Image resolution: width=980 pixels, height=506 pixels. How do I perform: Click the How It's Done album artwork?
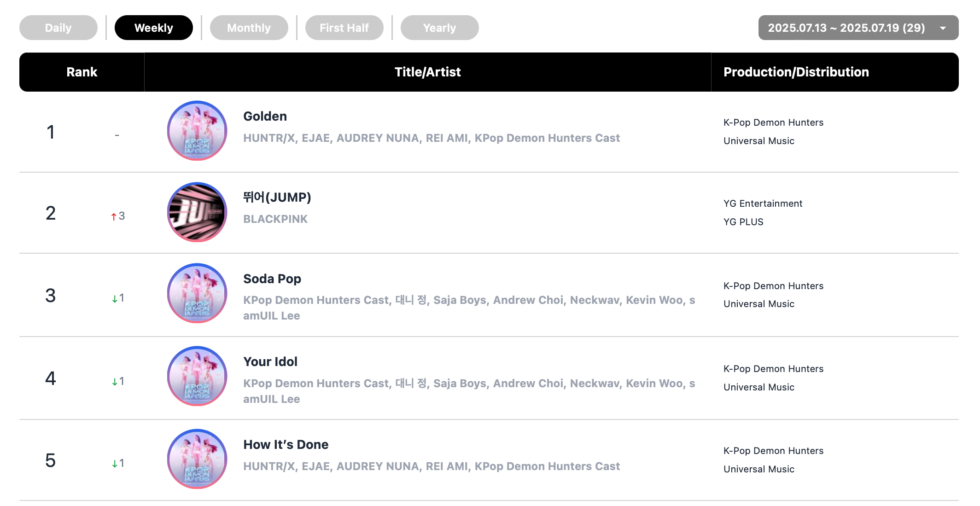(x=197, y=459)
